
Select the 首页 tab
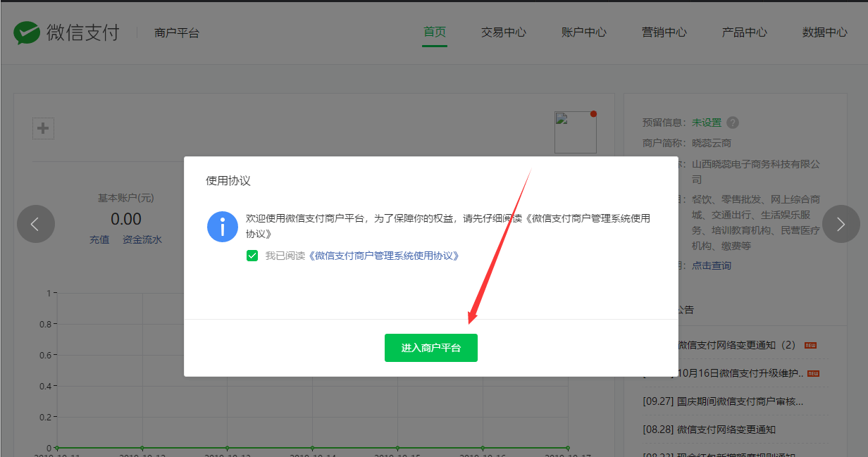click(x=435, y=32)
